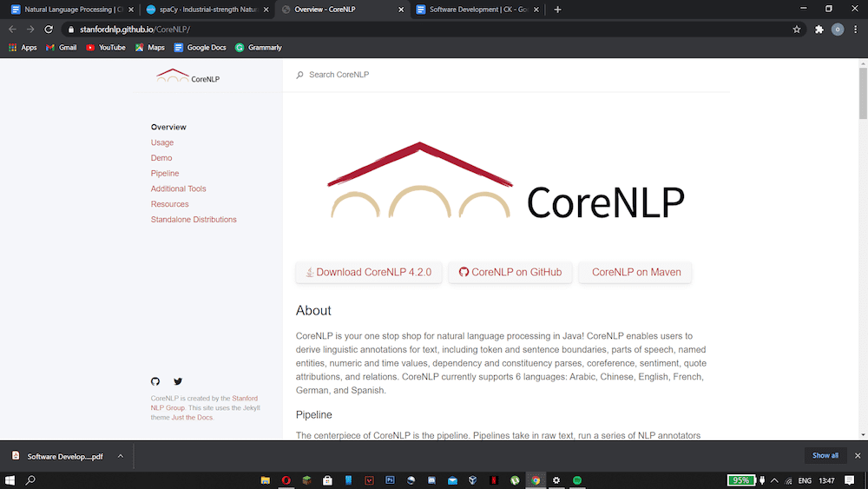Open the Maps bookmark
The width and height of the screenshot is (868, 489).
tap(150, 48)
